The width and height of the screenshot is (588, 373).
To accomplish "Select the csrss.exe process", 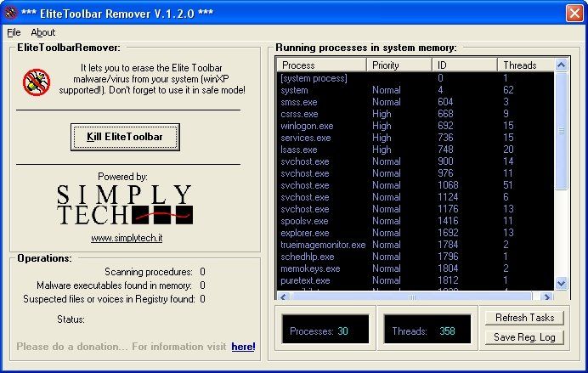I will 416,114.
